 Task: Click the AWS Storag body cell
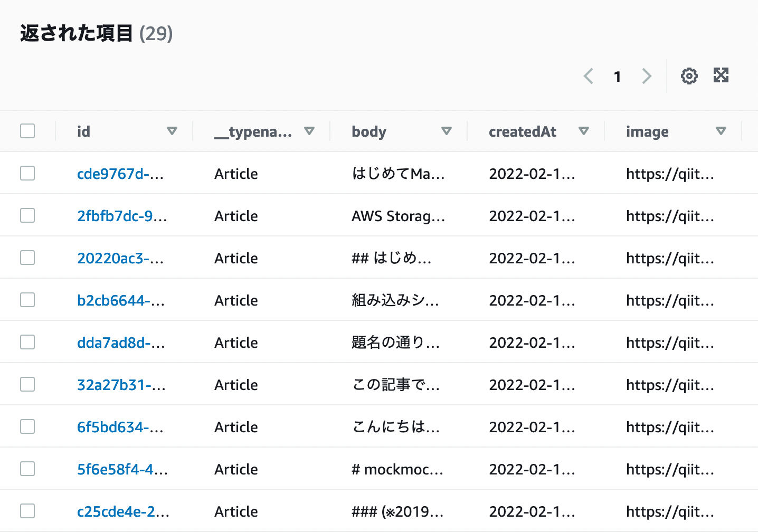398,216
